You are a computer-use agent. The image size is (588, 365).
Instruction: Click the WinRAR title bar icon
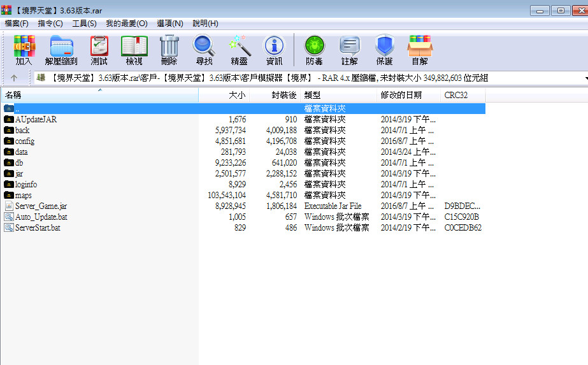(6, 10)
